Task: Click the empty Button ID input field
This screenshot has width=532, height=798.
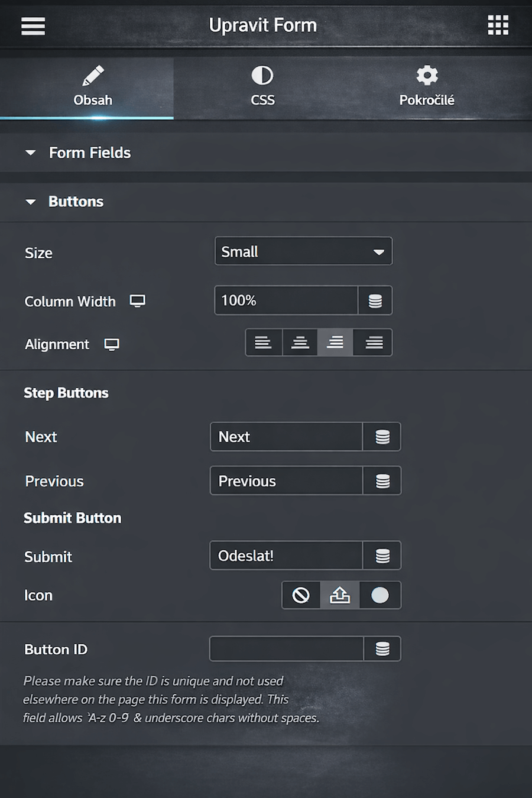Action: [286, 649]
